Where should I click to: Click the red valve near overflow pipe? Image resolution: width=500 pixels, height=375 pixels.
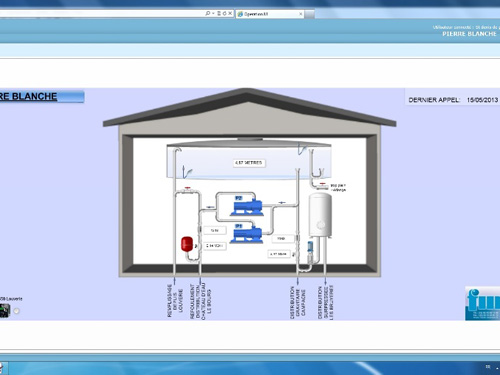coord(323,185)
